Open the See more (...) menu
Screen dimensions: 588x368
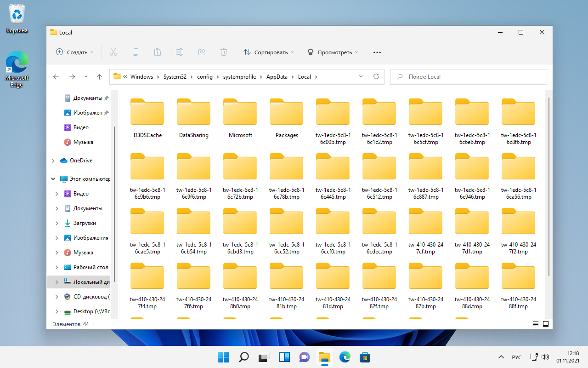377,52
